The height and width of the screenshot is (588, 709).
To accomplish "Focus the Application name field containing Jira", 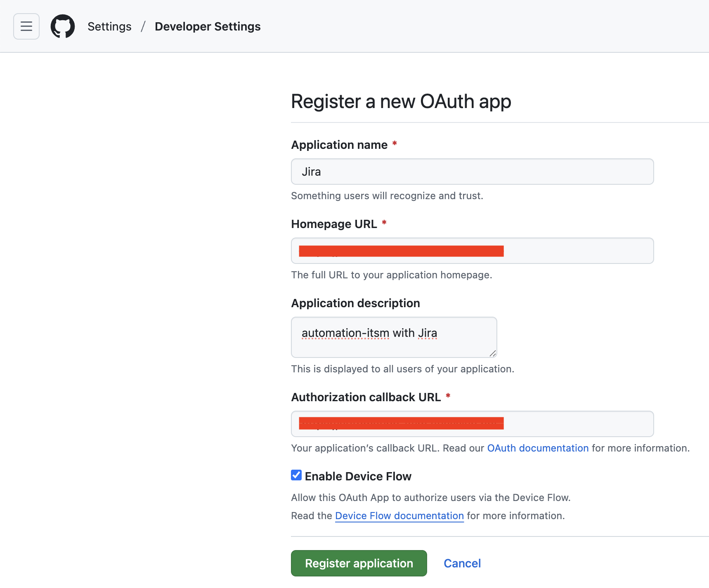I will pos(472,172).
